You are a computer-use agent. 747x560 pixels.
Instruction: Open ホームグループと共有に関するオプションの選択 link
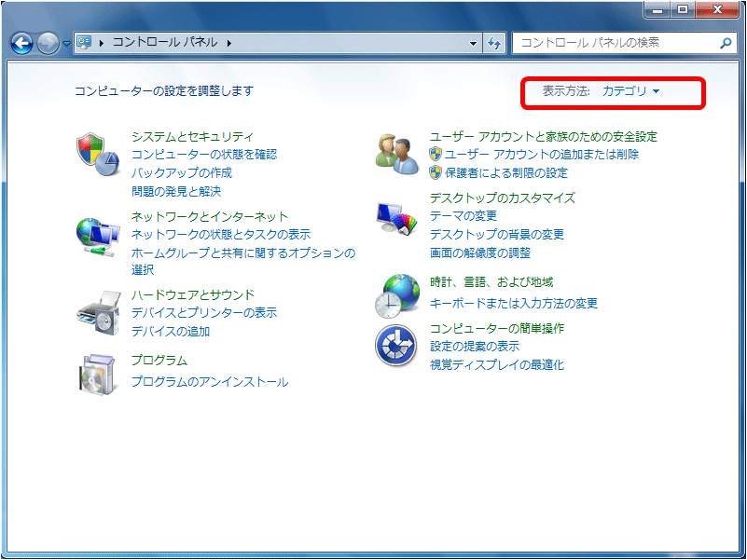coord(243,261)
